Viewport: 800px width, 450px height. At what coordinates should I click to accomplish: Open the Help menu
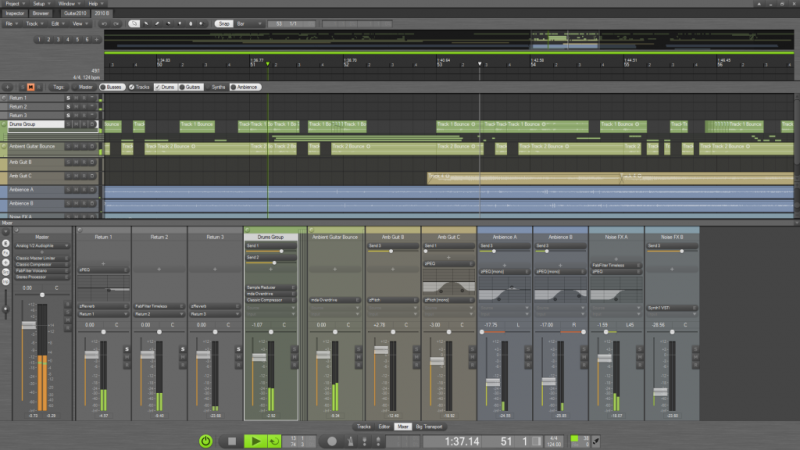click(95, 4)
